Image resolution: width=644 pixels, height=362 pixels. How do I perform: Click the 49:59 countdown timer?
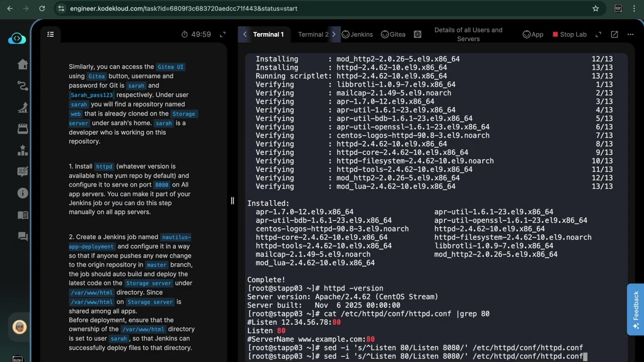(196, 34)
